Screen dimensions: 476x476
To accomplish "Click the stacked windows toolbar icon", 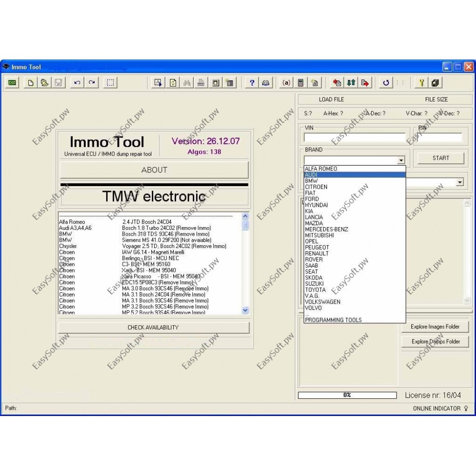I will (x=436, y=82).
